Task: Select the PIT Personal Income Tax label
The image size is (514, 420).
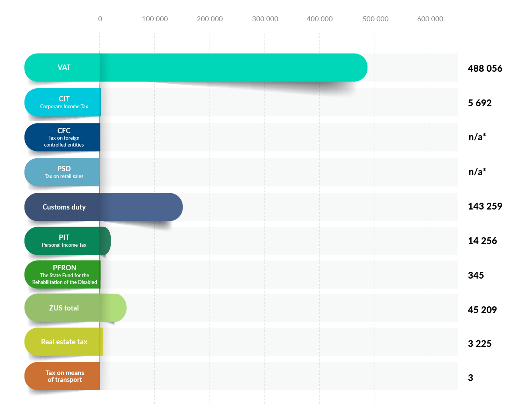Action: click(x=64, y=241)
